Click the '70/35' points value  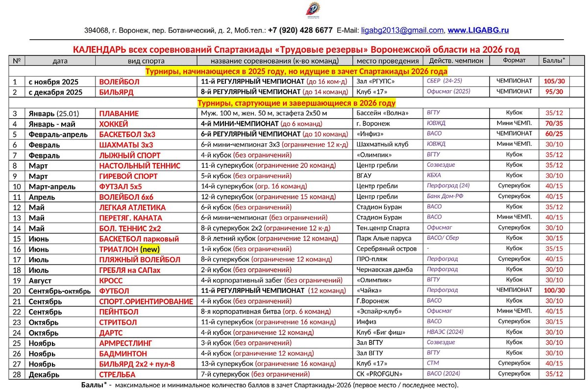coord(554,124)
